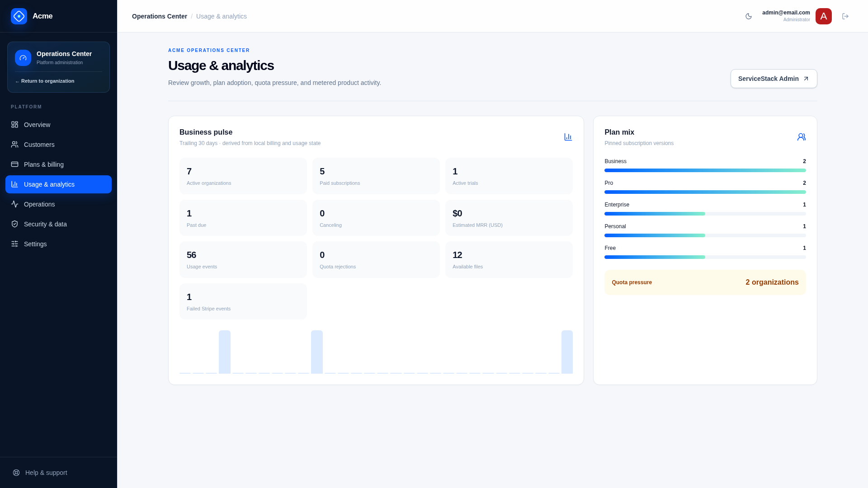Click the sign out icon
The width and height of the screenshot is (868, 488).
(845, 16)
